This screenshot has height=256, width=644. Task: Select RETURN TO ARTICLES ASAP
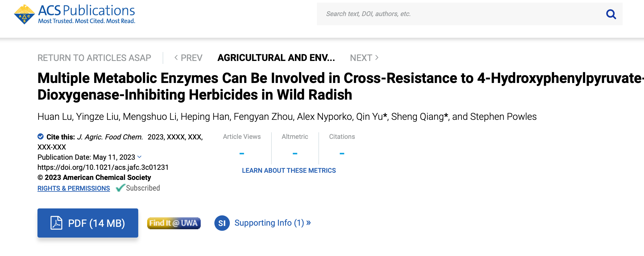tap(94, 57)
